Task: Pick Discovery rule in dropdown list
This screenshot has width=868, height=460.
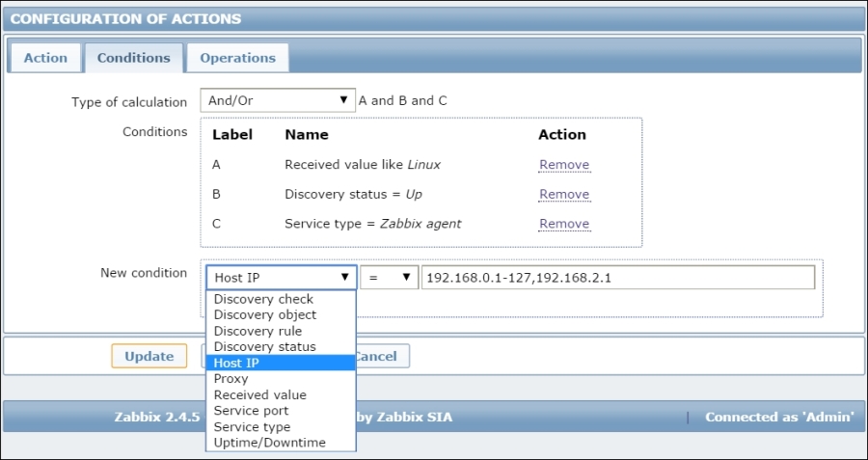Action: click(x=258, y=331)
